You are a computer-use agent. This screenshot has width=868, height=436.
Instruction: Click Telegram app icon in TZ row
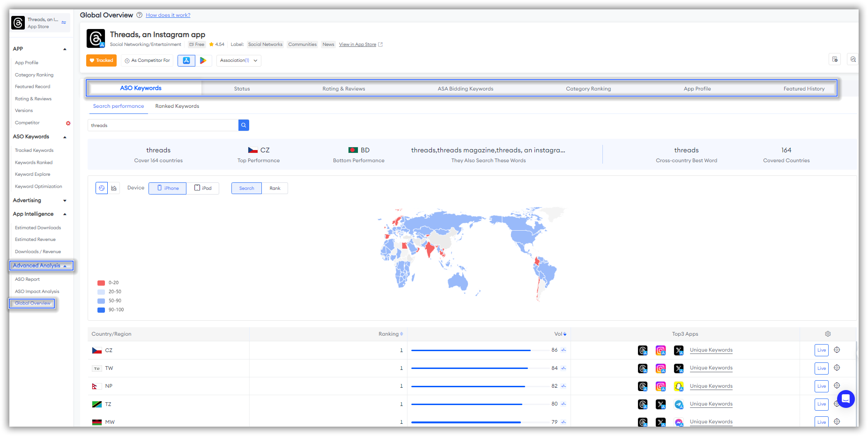[679, 404]
